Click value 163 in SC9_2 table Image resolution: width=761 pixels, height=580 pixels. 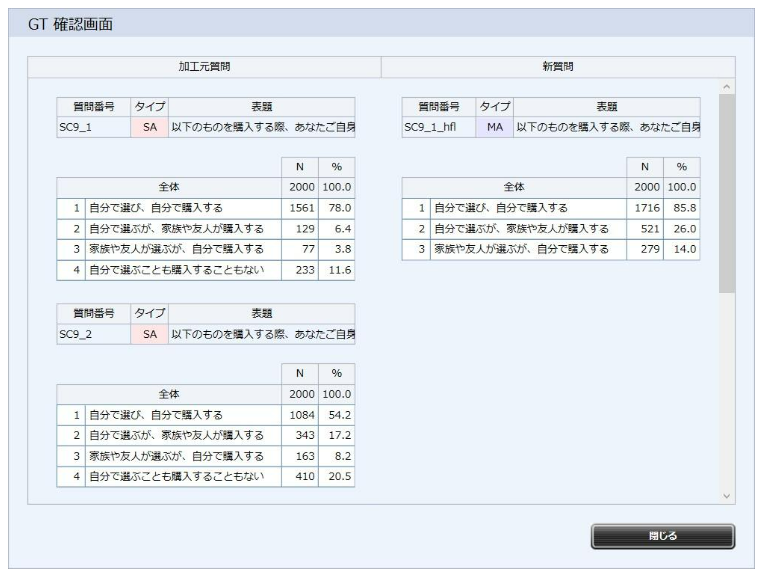(300, 457)
